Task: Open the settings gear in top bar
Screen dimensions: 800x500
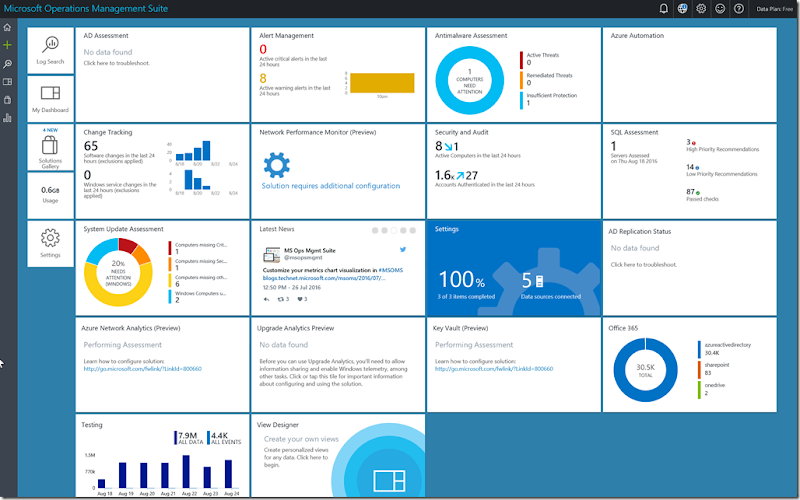Action: (x=701, y=9)
